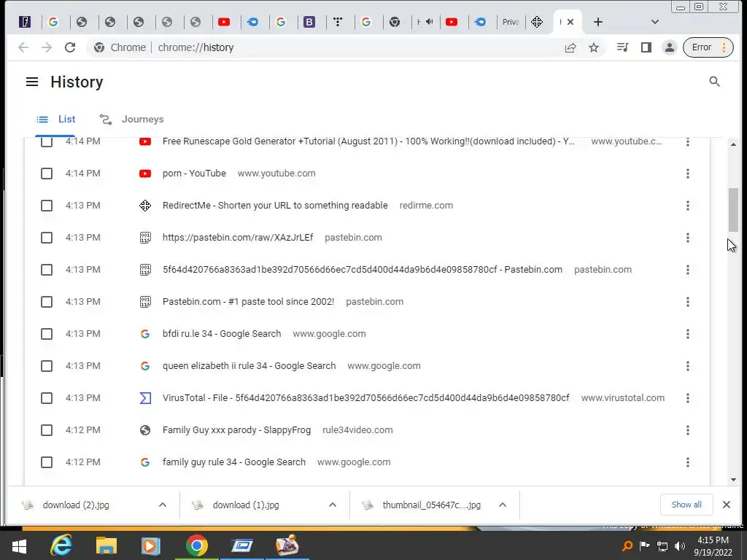The image size is (747, 560).
Task: Close the active History tab
Action: (570, 22)
